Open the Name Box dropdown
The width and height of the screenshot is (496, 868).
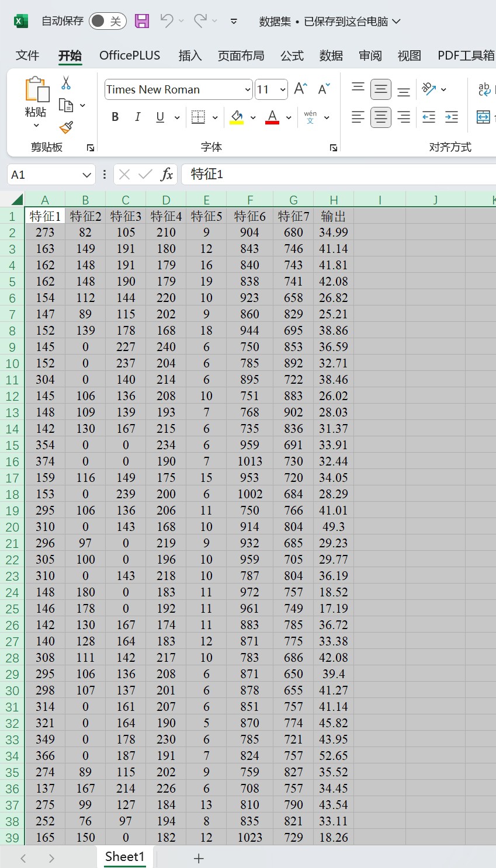pos(87,175)
